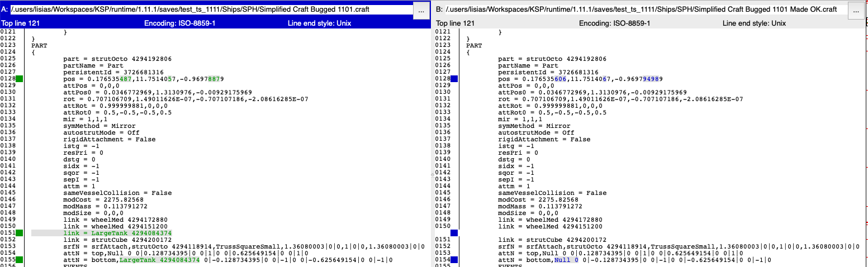
Task: Click 'Encoding: ISO-8859-1' label in pane A
Action: coord(179,23)
